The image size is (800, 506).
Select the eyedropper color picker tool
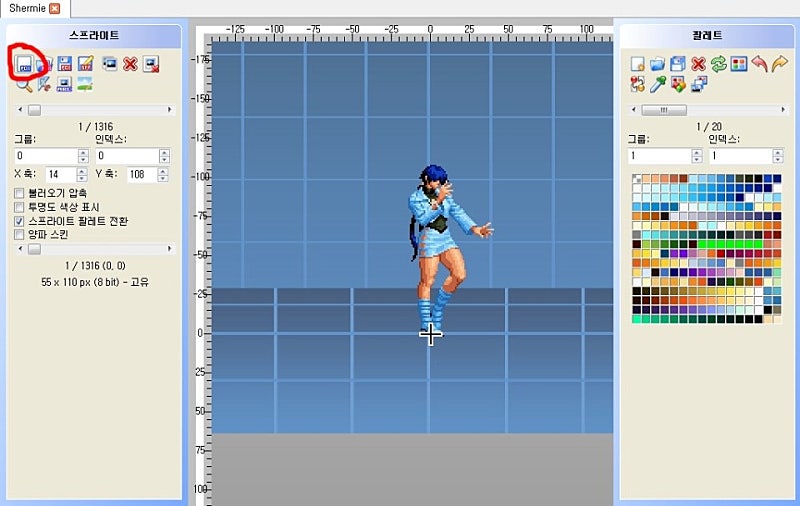[x=658, y=84]
